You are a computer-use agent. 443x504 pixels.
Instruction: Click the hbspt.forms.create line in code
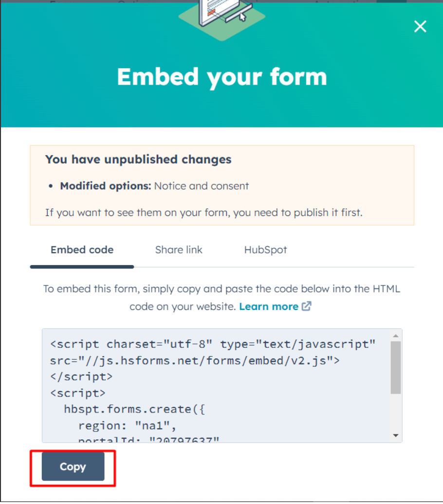(135, 409)
